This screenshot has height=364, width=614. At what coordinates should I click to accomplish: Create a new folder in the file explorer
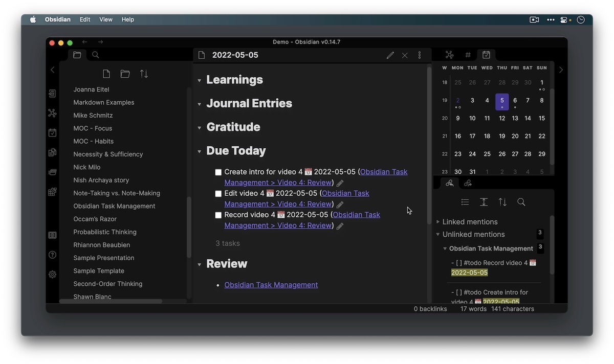click(x=125, y=74)
